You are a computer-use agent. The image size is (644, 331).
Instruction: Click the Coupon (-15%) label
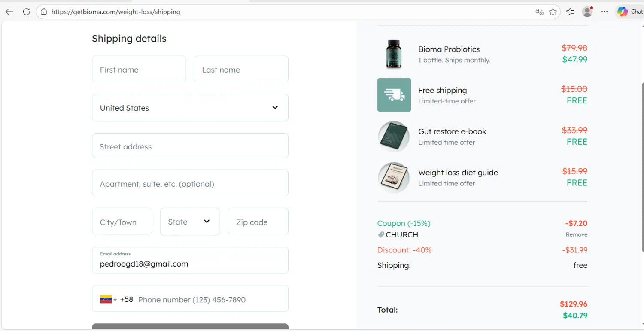404,223
